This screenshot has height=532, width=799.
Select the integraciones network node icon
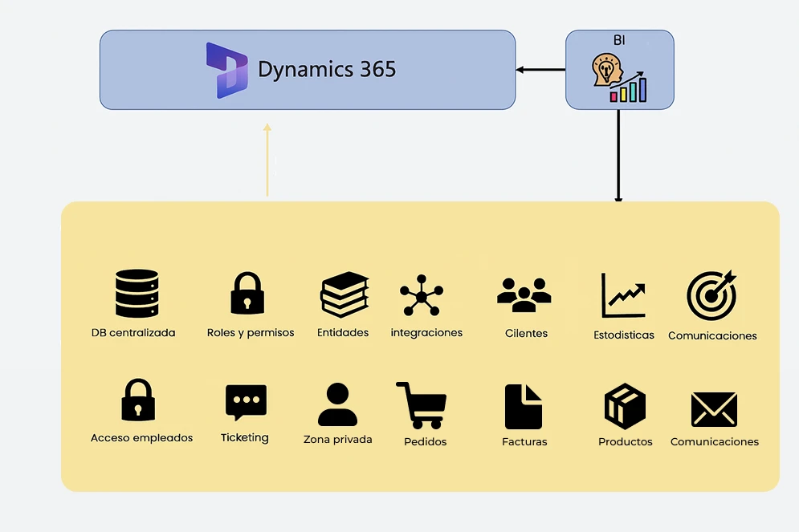coord(422,295)
